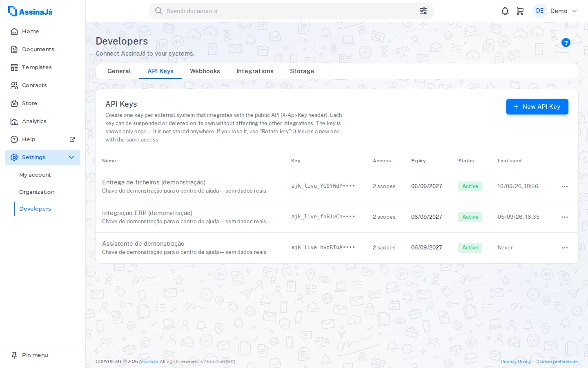The height and width of the screenshot is (368, 588).
Task: Open notifications bell
Action: (x=505, y=11)
